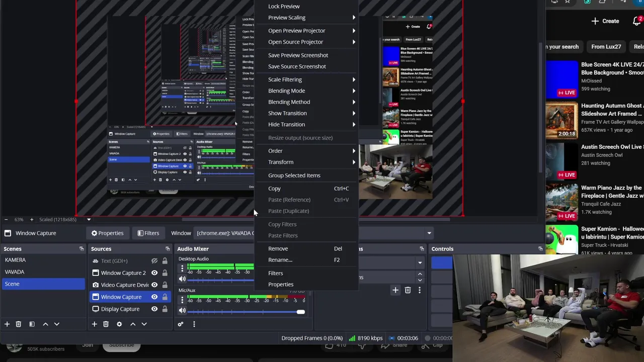This screenshot has height=362, width=644.
Task: Increase transition duration stepper
Action: (x=420, y=274)
